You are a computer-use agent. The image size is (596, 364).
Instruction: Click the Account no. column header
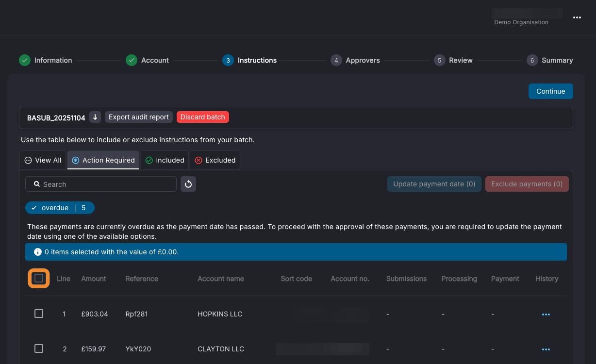[x=350, y=279]
